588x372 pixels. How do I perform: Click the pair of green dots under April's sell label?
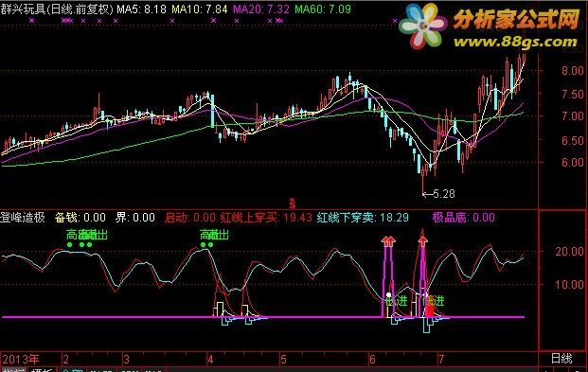click(206, 245)
